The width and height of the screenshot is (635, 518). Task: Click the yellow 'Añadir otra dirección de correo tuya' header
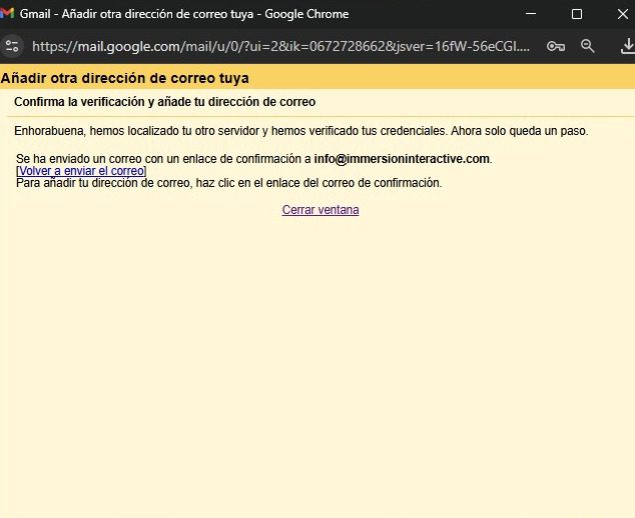click(125, 78)
